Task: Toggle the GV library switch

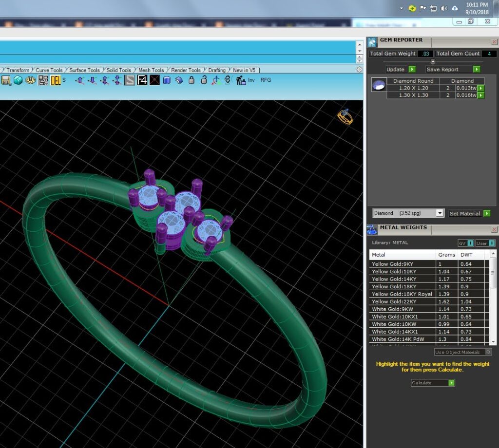Action: 466,243
